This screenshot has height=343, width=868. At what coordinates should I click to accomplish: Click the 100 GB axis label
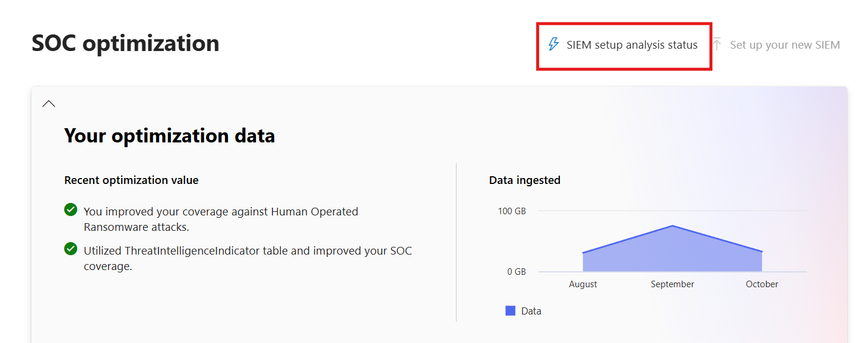pos(512,210)
